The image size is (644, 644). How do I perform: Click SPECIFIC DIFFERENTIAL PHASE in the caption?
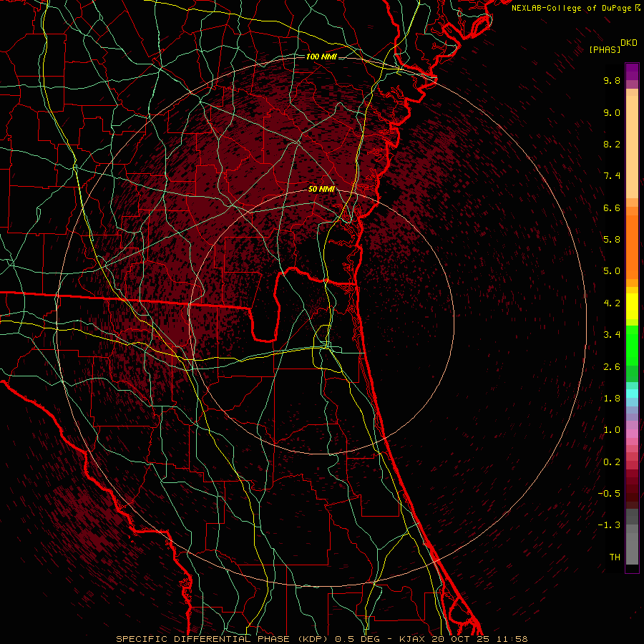(203, 639)
